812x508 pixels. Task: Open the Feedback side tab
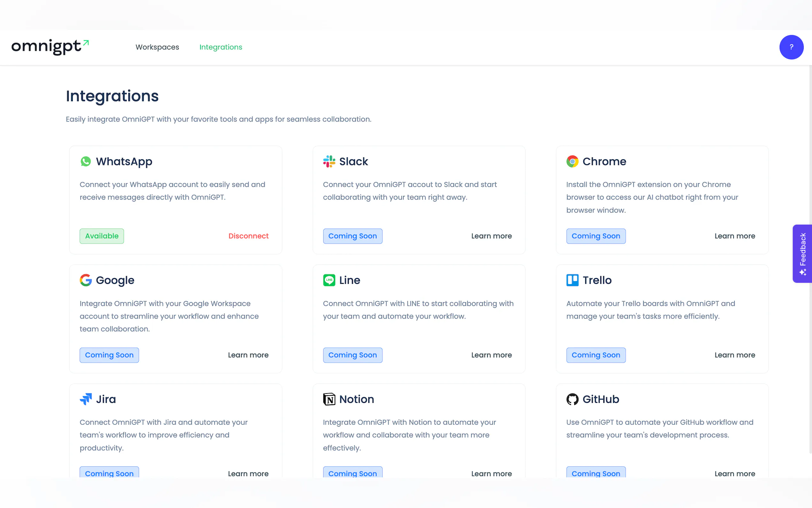802,254
